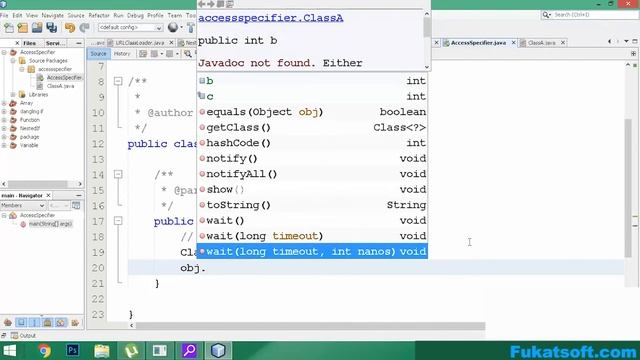Open Chrome from the taskbar
The width and height of the screenshot is (640, 360).
tap(44, 350)
